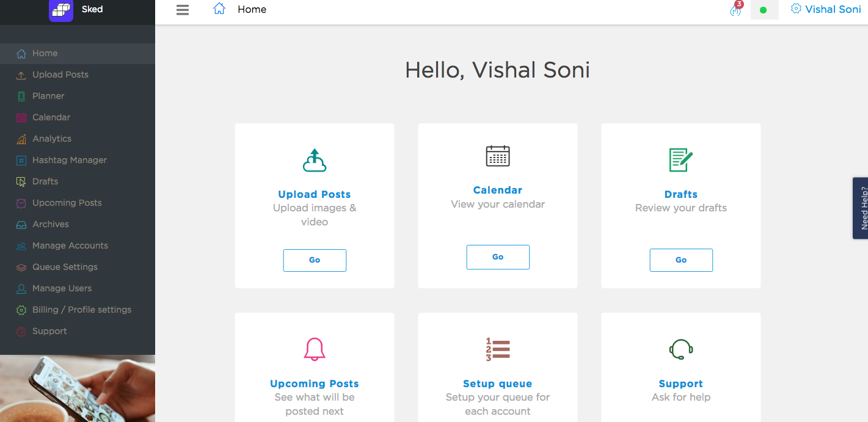This screenshot has height=422, width=868.
Task: Click the Upcoming Posts card title link
Action: (315, 384)
